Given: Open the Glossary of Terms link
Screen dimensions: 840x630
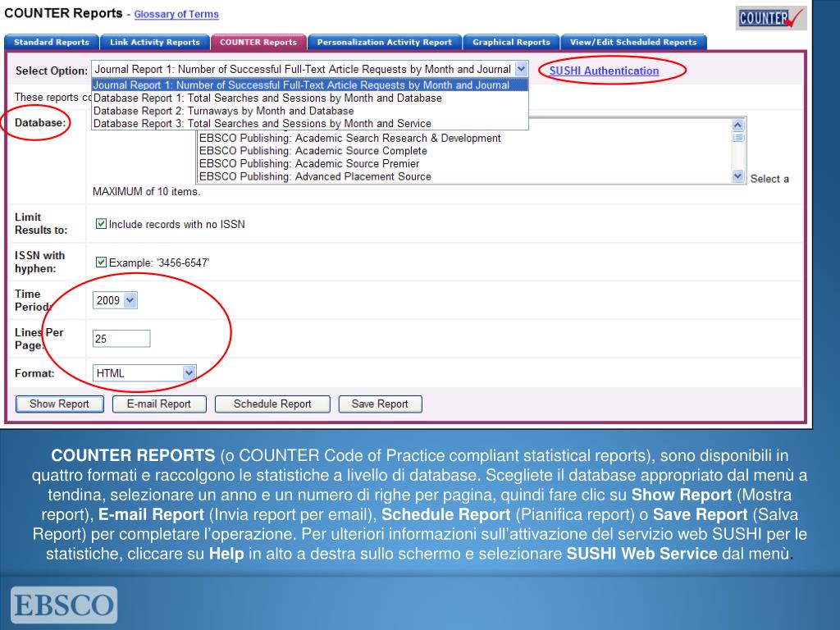Looking at the screenshot, I should click(x=176, y=15).
